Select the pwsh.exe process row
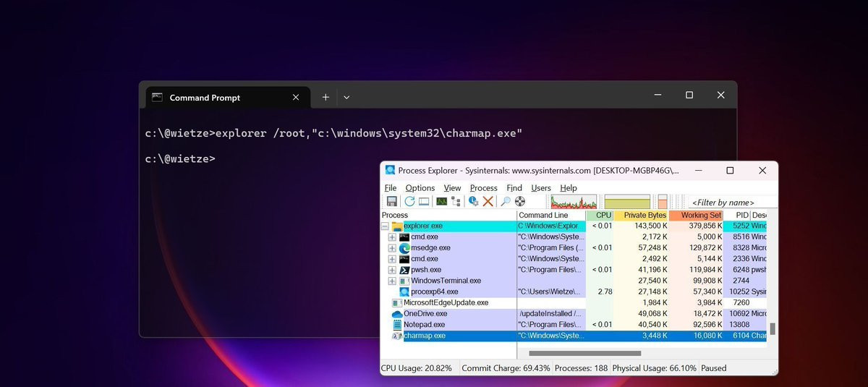The width and height of the screenshot is (868, 387). coord(574,270)
